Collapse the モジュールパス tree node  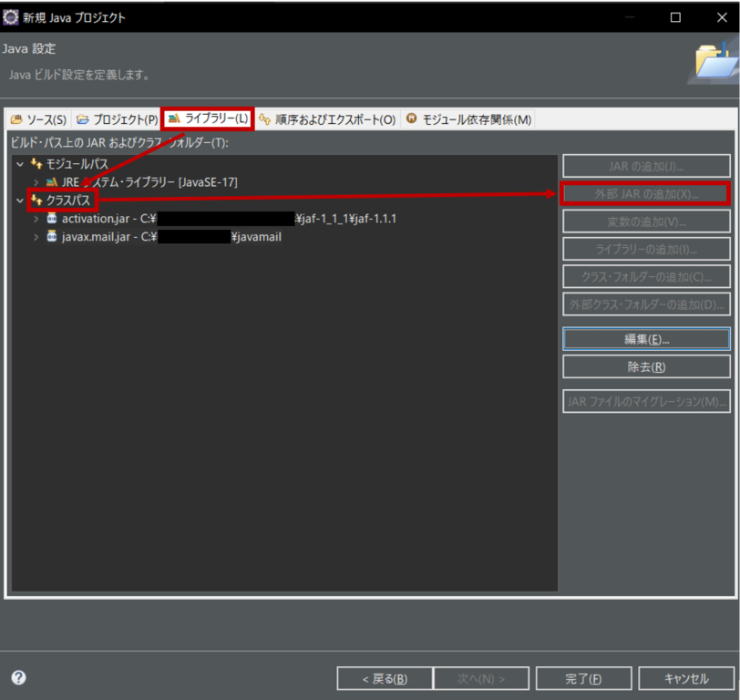point(20,164)
